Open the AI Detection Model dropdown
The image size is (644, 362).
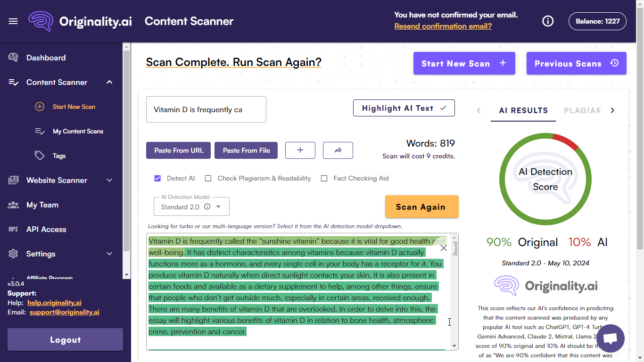click(192, 207)
